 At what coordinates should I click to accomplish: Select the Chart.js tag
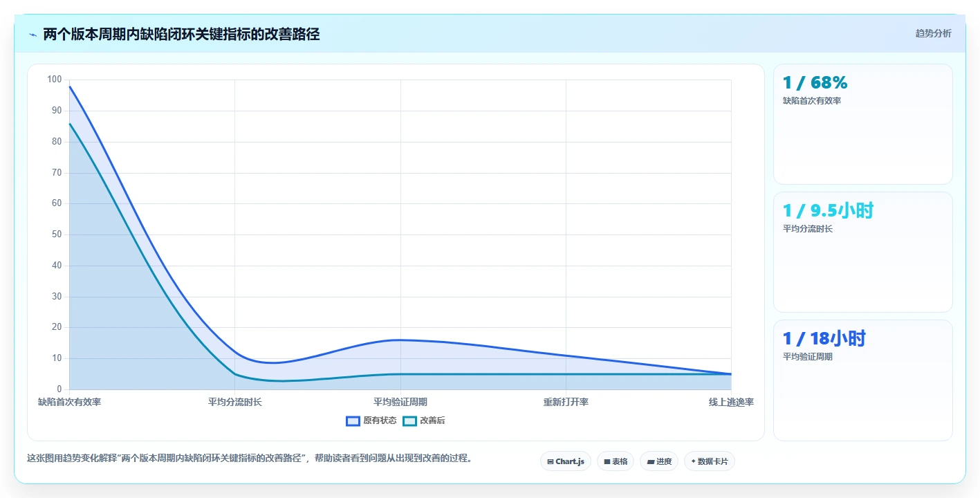tap(566, 461)
